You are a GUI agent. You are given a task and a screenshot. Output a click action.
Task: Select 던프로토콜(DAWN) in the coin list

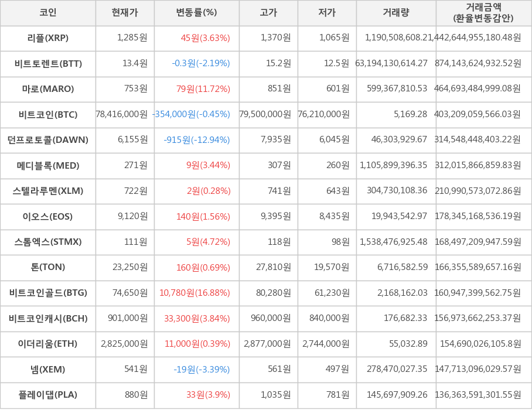click(48, 140)
